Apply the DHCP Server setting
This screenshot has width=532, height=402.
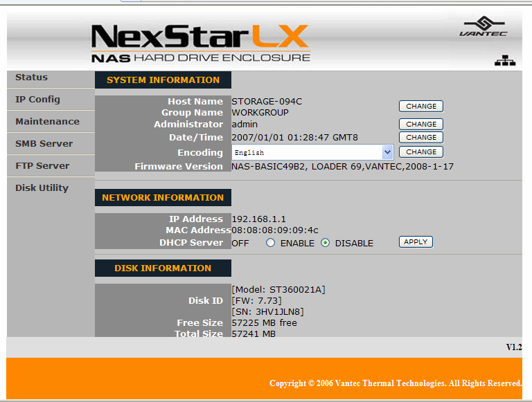point(416,241)
